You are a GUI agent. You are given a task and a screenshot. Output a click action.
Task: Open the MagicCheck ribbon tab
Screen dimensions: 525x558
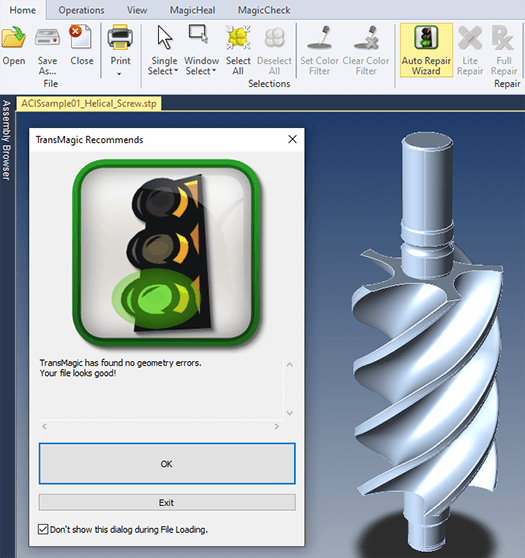264,10
